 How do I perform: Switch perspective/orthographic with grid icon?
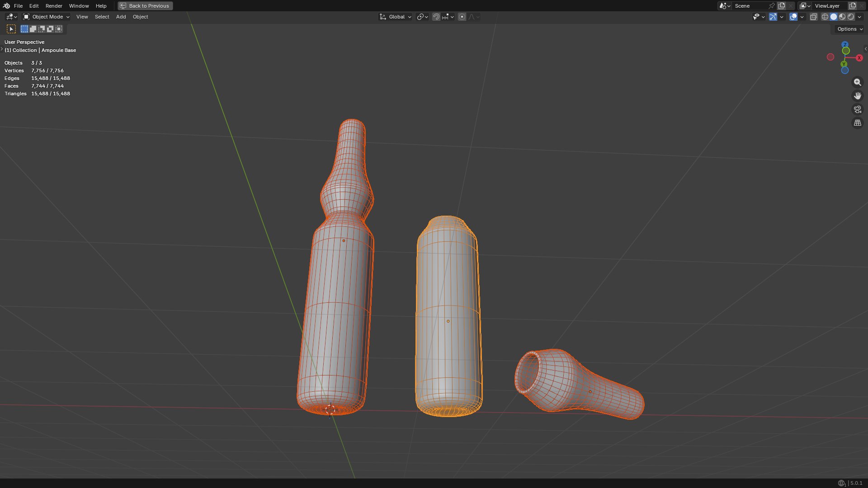857,123
